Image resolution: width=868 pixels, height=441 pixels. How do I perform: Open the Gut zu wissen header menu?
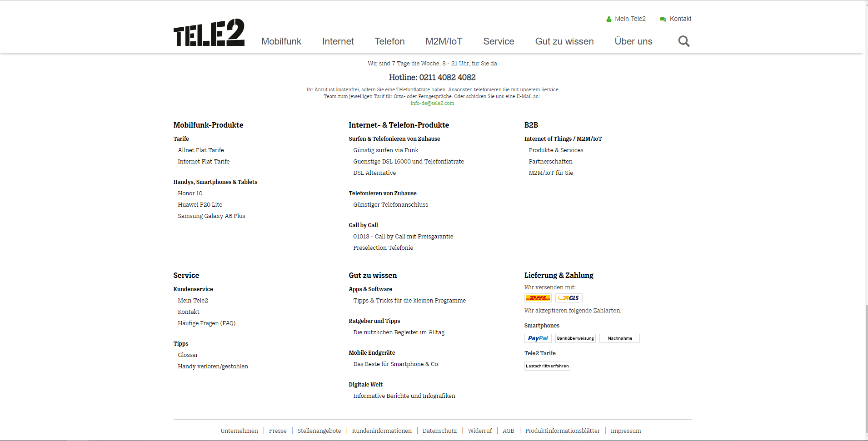[564, 41]
